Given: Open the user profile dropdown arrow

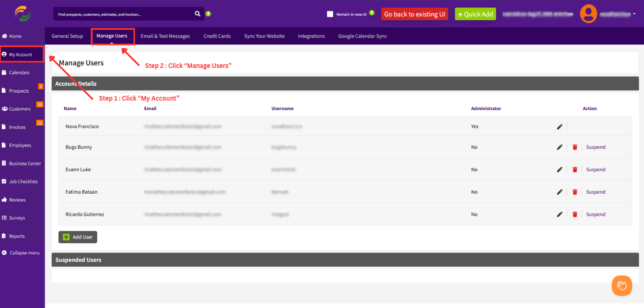Looking at the screenshot, I should 634,14.
